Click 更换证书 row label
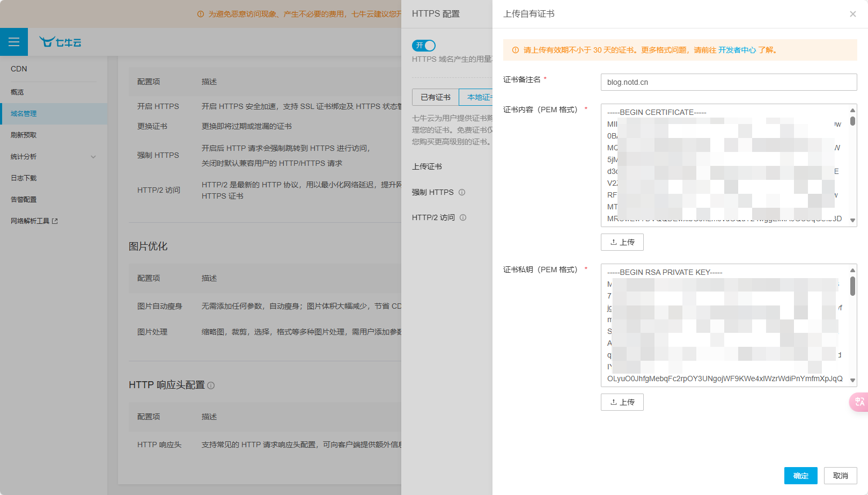Viewport: 868px width, 495px height. tap(152, 126)
